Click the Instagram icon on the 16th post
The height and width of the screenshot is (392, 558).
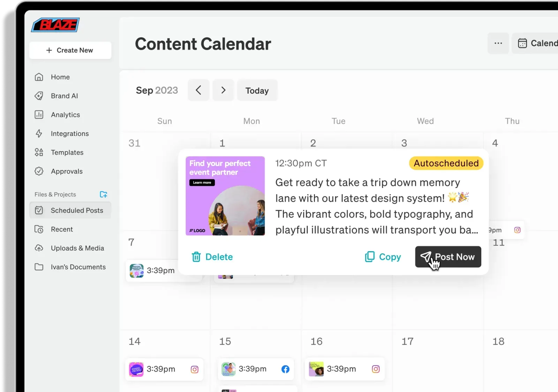[x=376, y=369]
